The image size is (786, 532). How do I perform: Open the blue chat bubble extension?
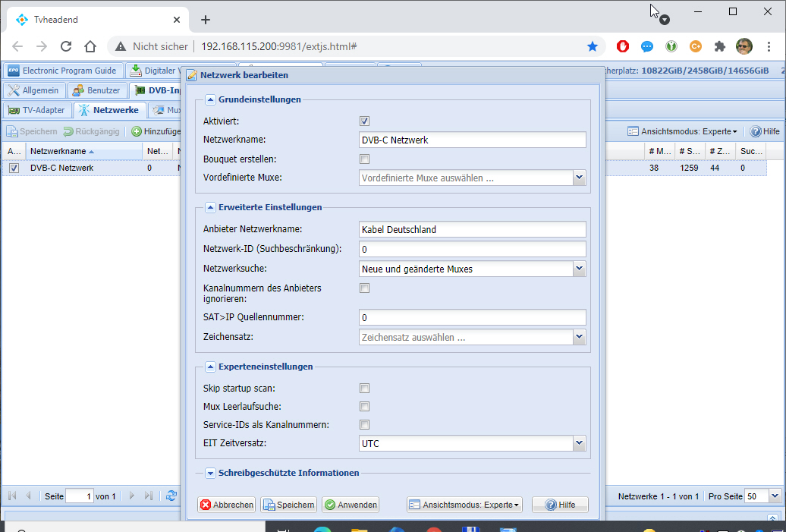click(x=647, y=46)
